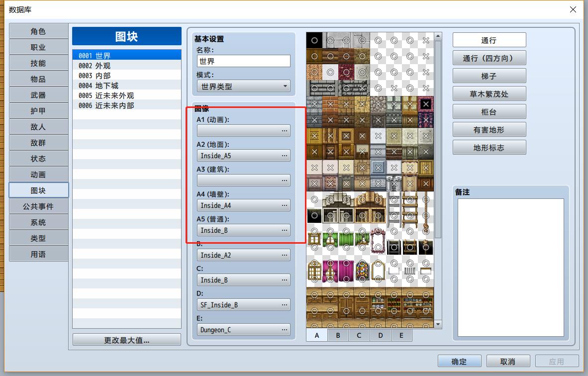Click the tile palette scroll-down arrow
The height and width of the screenshot is (376, 588).
point(438,324)
